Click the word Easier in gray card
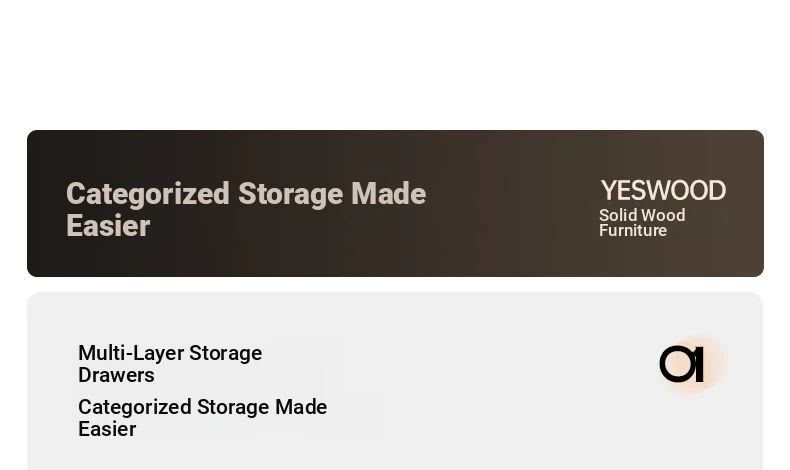This screenshot has height=470, width=790. click(x=107, y=429)
